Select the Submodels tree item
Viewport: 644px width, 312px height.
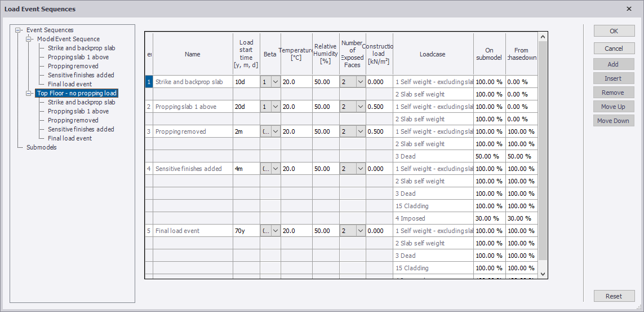point(41,147)
